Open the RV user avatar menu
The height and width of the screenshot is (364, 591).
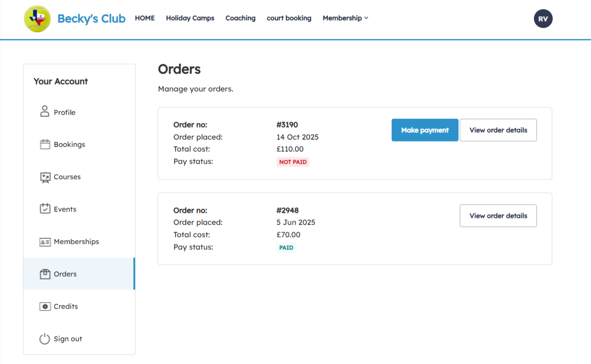543,19
